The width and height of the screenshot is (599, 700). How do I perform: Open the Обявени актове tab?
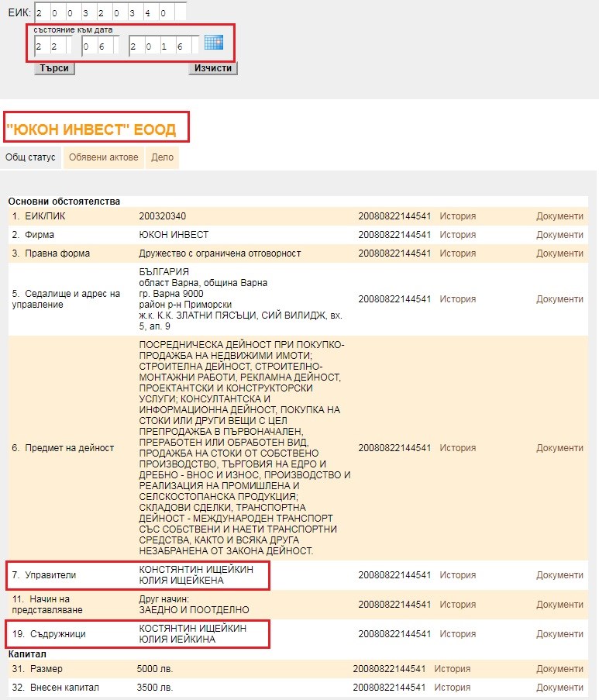click(x=104, y=157)
